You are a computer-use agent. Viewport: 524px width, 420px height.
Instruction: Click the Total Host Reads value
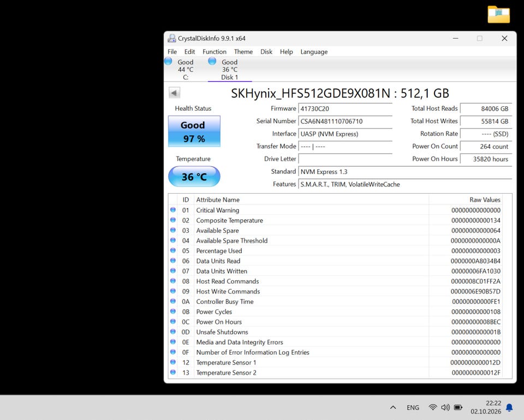pos(486,109)
